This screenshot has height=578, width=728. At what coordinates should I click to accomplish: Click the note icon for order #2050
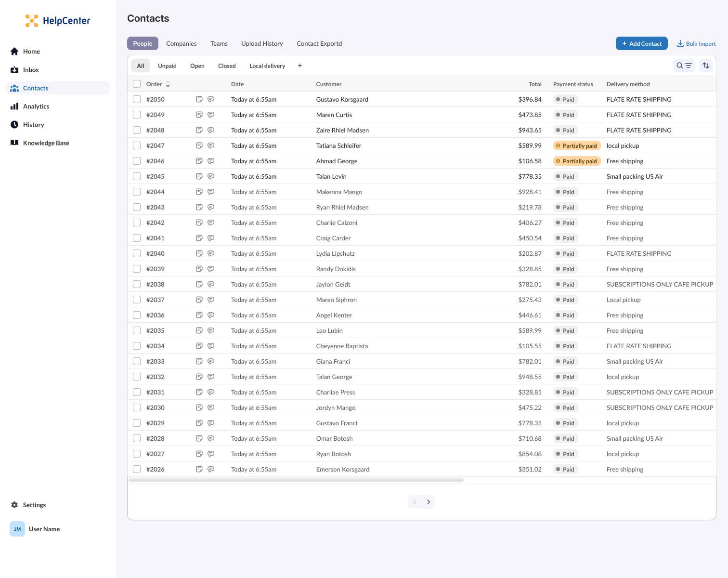click(x=199, y=99)
